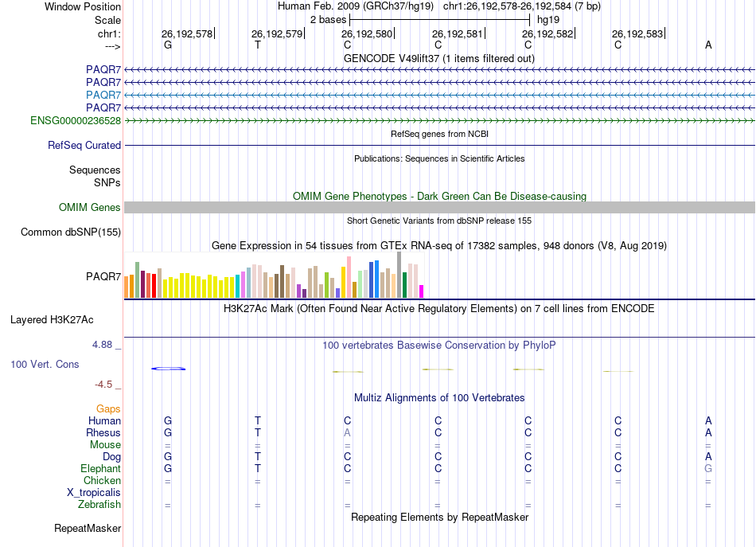Screen dimensions: 756x547
Task: Click the Mouse species label
Action: coord(105,445)
